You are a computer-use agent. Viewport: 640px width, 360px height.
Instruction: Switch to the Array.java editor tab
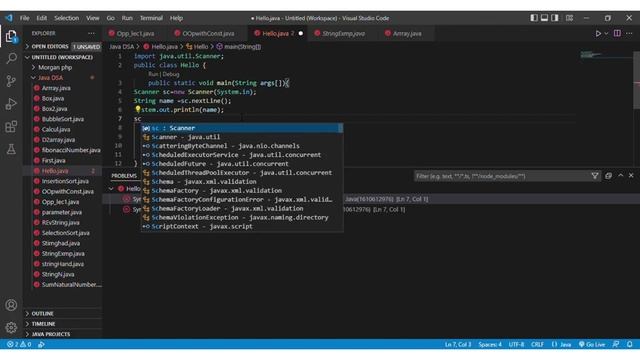407,33
